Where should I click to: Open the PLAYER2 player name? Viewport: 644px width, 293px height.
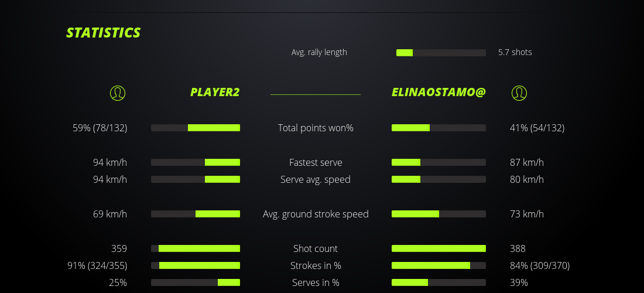pos(215,93)
